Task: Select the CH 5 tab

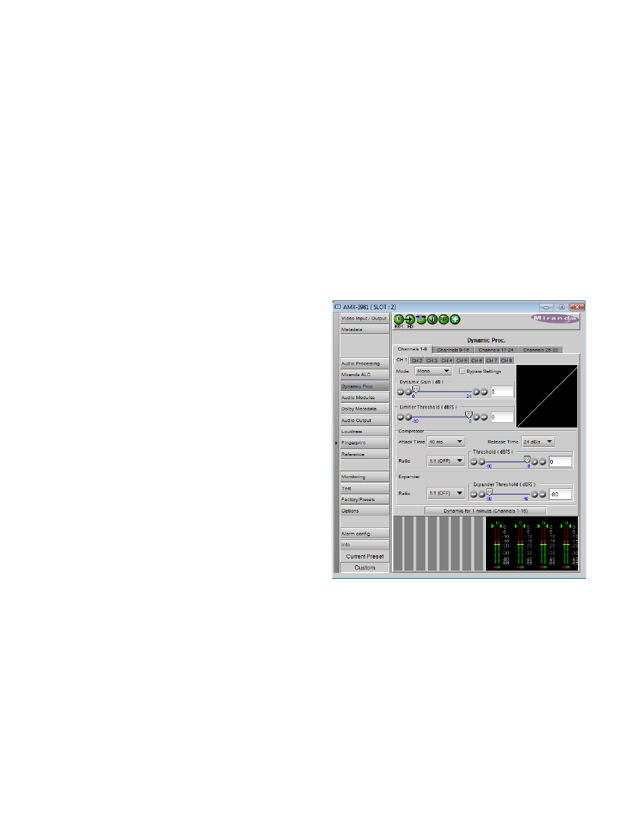Action: click(x=462, y=361)
